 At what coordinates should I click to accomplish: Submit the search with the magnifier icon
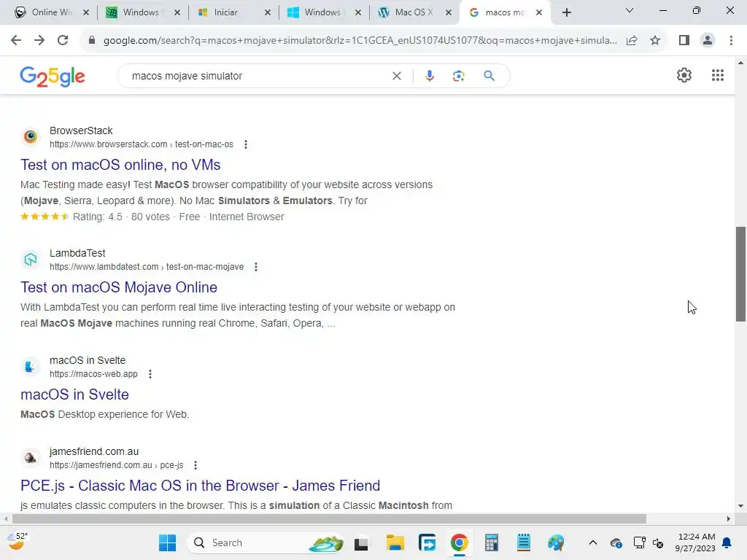(489, 76)
